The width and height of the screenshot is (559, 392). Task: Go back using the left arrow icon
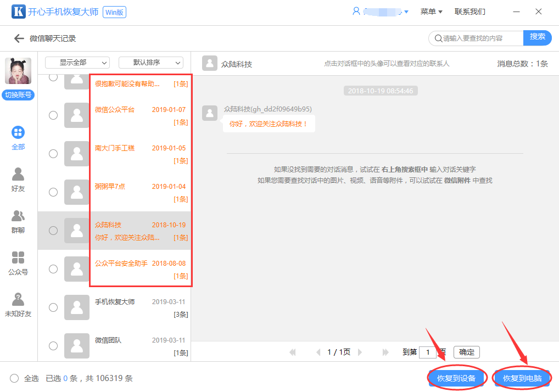coord(19,38)
